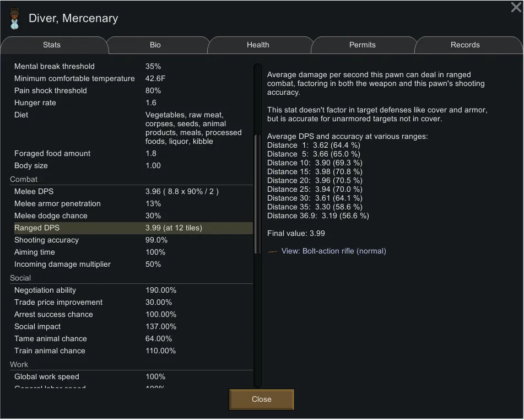This screenshot has width=524, height=420.
Task: Select the Ranged DPS stat row
Action: pos(132,228)
